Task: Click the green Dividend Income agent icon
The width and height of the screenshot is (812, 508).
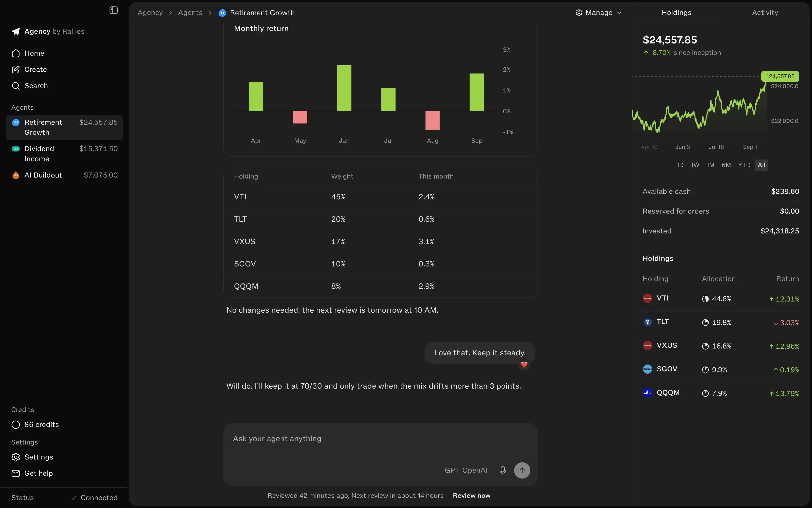Action: pos(16,149)
